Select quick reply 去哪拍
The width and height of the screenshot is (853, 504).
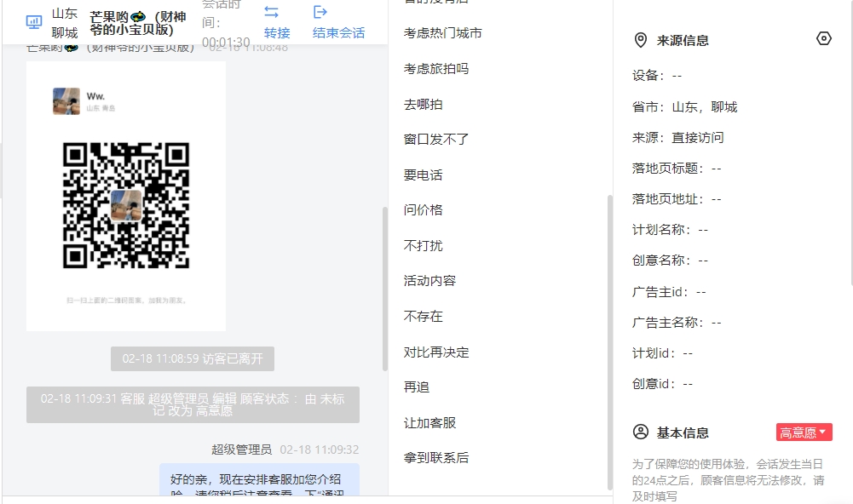point(424,105)
